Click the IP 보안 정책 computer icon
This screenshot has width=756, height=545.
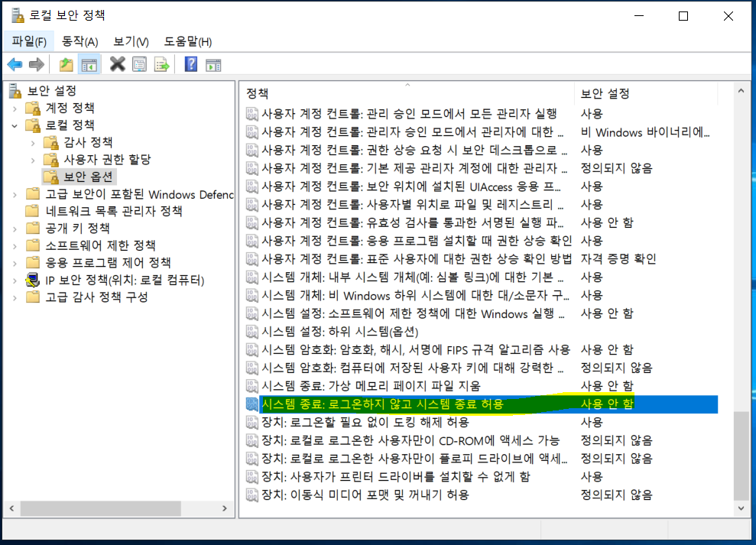click(x=33, y=280)
